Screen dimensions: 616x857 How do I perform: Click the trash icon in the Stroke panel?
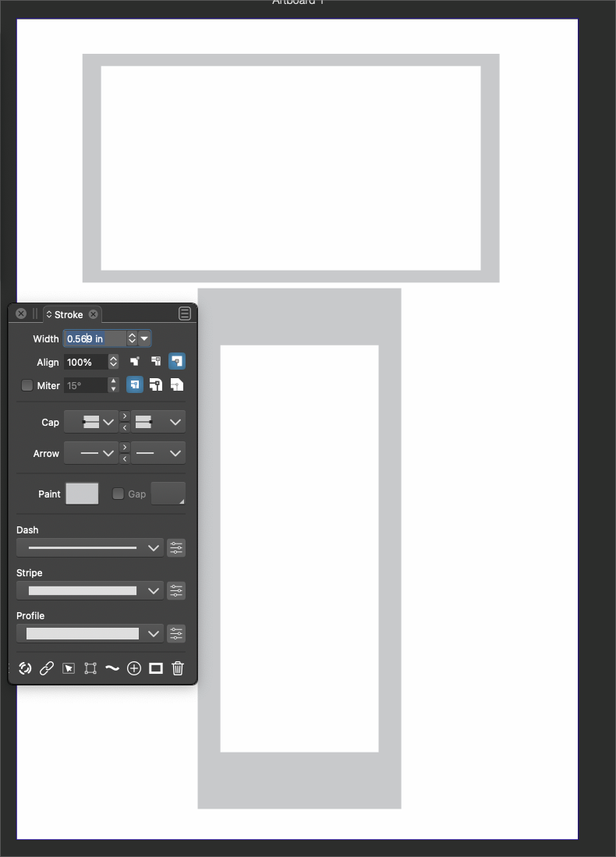(x=178, y=668)
